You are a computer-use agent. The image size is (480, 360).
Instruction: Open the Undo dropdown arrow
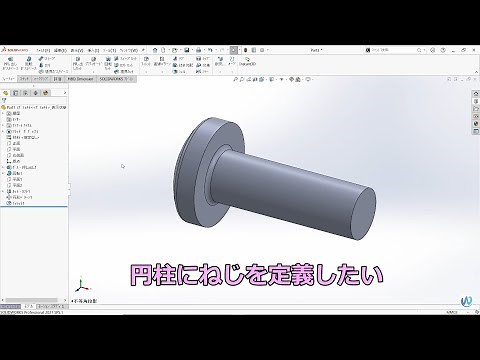click(x=215, y=50)
